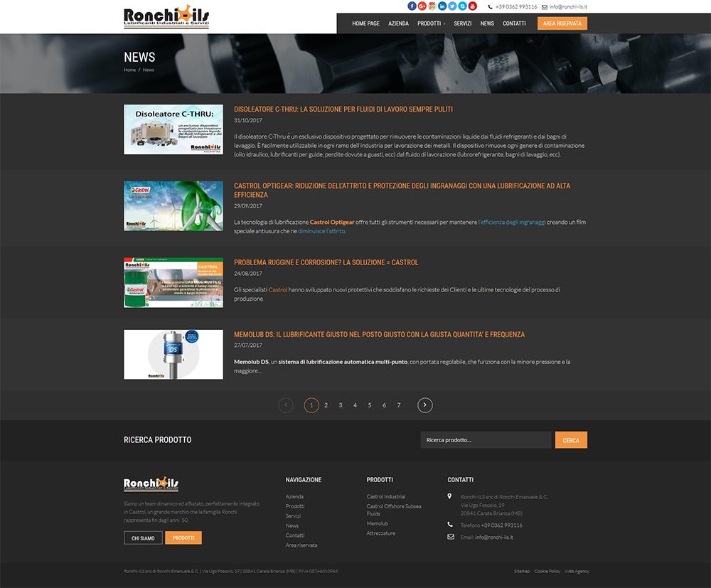Click the phone icon in Contatti footer

(450, 525)
